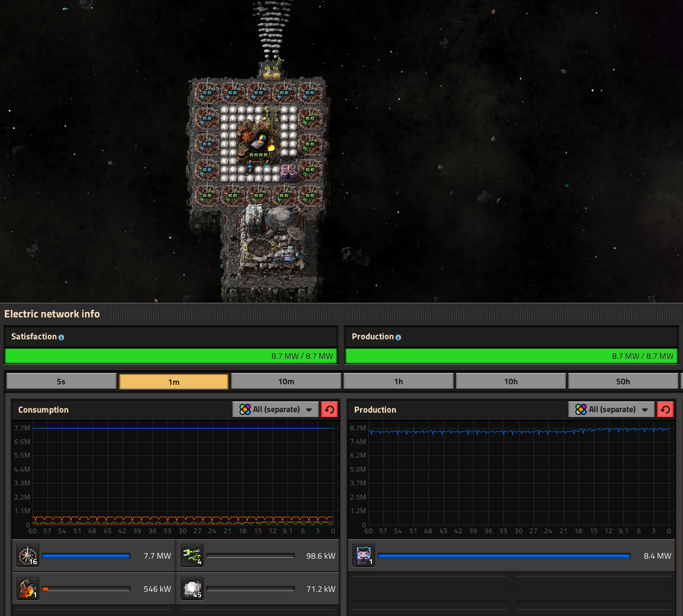The width and height of the screenshot is (683, 616).
Task: Open the Production All (separate) dropdown
Action: (611, 409)
